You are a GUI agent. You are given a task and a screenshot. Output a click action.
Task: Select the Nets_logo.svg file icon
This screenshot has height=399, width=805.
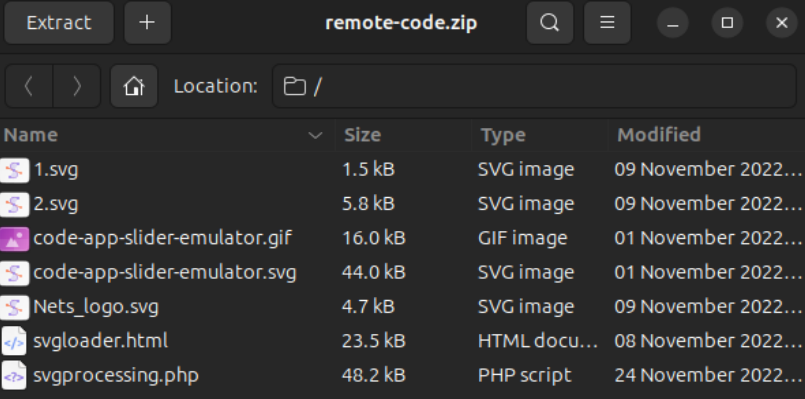[x=14, y=307]
